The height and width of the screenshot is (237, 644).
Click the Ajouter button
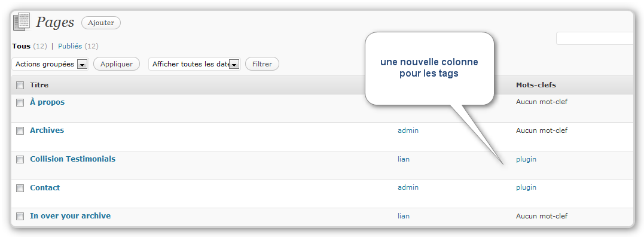pyautogui.click(x=101, y=23)
